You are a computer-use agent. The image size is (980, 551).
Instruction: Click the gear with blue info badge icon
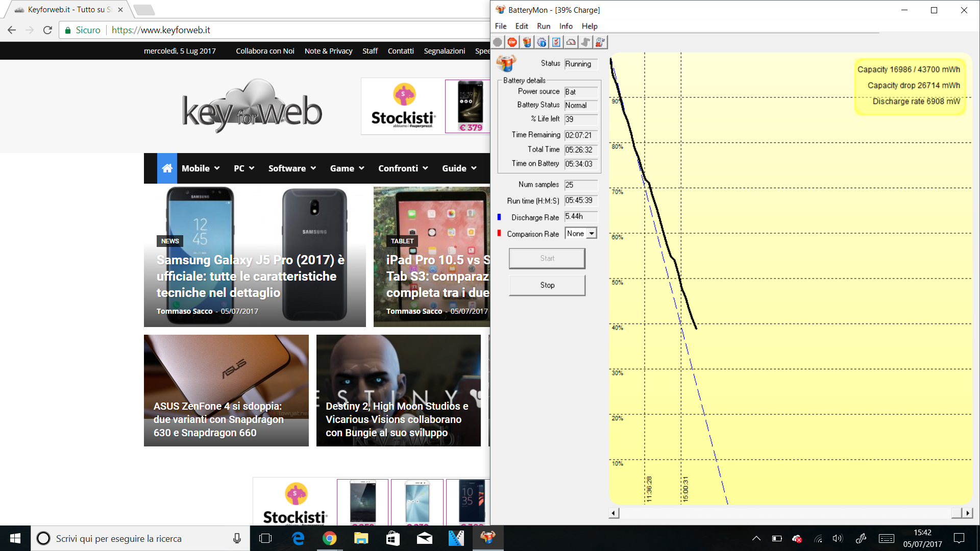[x=542, y=42]
